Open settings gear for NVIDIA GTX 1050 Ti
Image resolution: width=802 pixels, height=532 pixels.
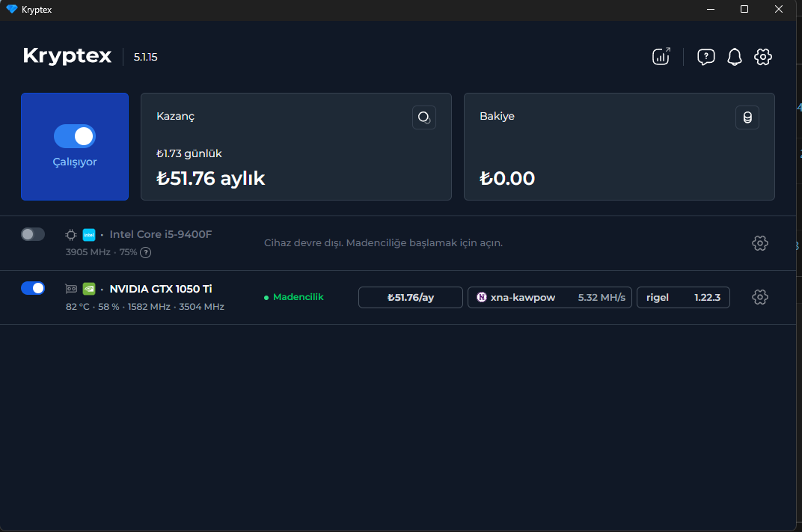[760, 297]
